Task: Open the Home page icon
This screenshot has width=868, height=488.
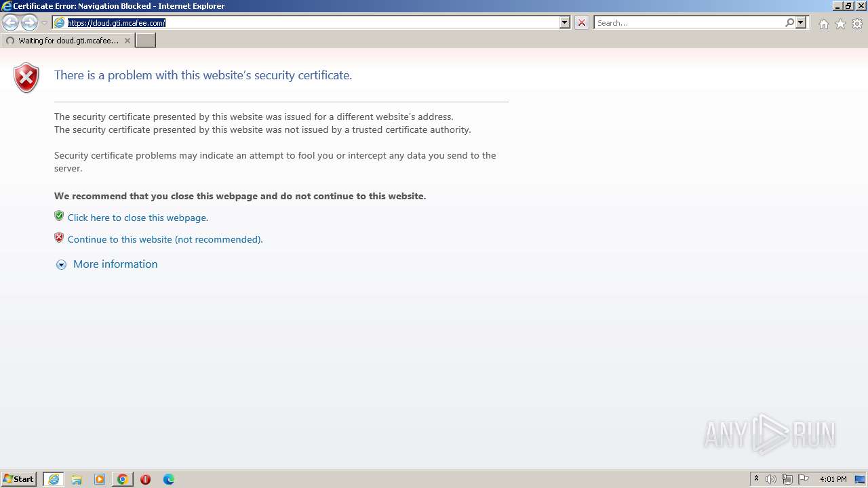Action: click(x=823, y=24)
